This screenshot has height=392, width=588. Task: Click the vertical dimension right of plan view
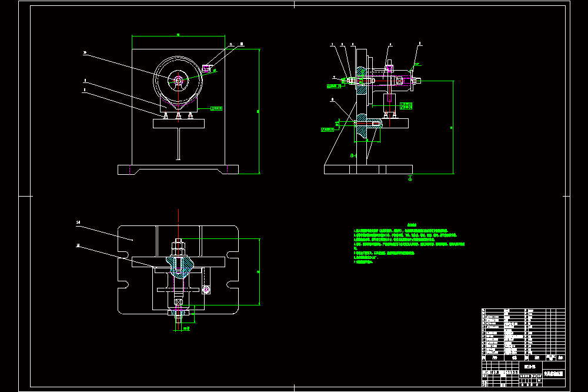point(259,272)
